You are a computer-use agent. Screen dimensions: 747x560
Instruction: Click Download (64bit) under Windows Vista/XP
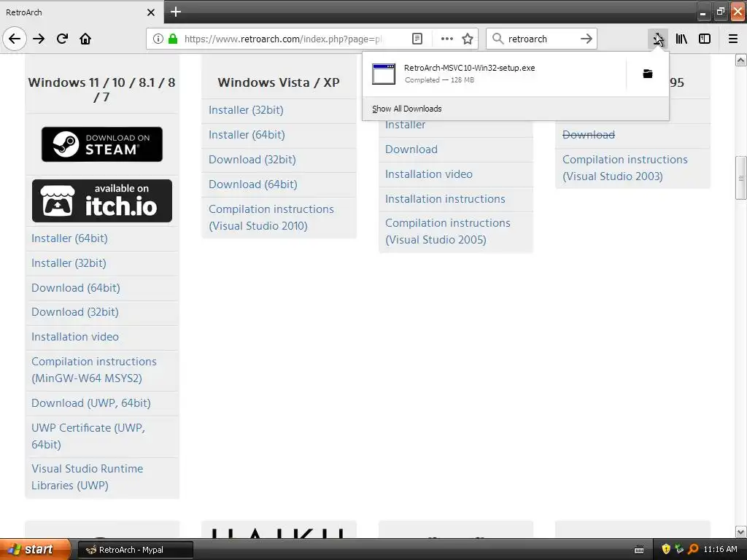(253, 184)
